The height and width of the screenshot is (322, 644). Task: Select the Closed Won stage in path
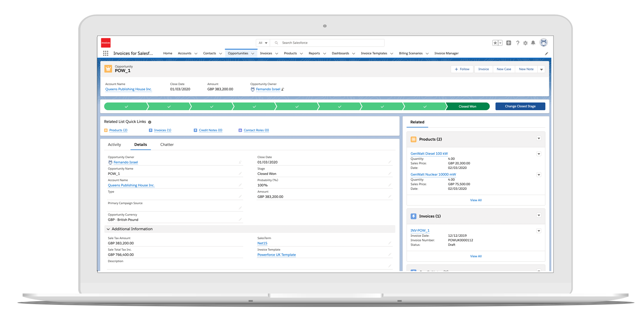coord(467,106)
